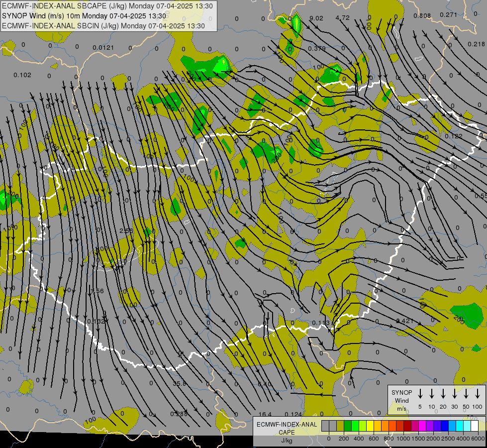The height and width of the screenshot is (448, 487).
Task: Click the map value 0.218
Action: 476,44
